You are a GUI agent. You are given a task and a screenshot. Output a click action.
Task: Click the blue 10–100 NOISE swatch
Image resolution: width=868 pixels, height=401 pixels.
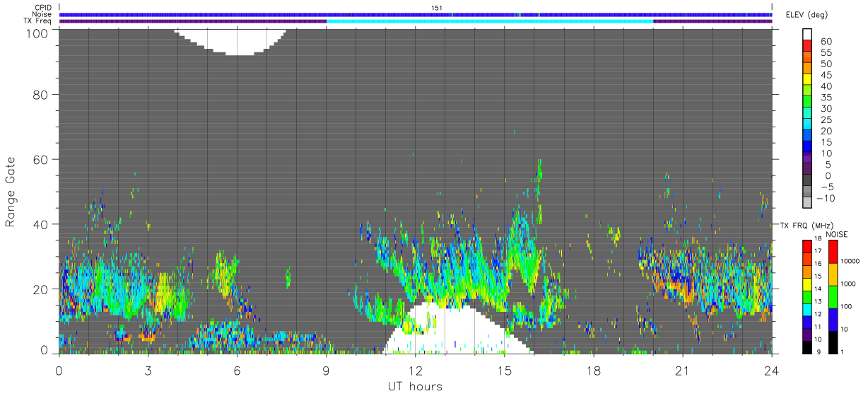[x=834, y=319]
